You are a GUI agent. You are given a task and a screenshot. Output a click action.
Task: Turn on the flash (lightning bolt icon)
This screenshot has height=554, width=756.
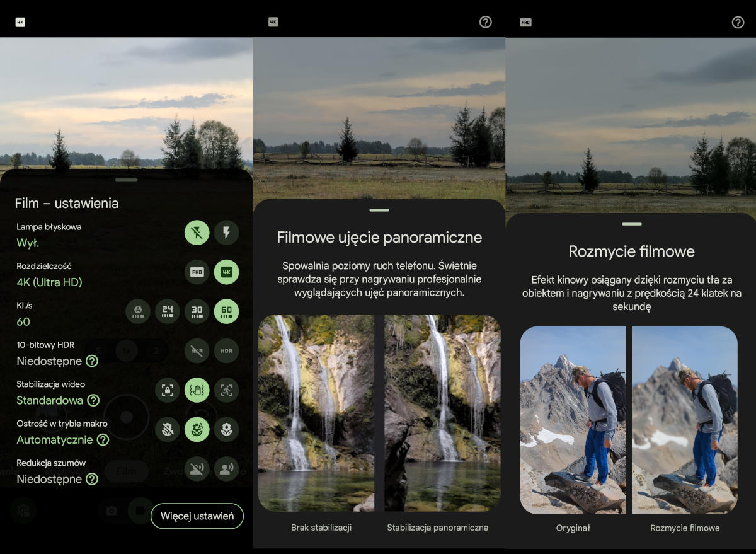click(x=226, y=233)
